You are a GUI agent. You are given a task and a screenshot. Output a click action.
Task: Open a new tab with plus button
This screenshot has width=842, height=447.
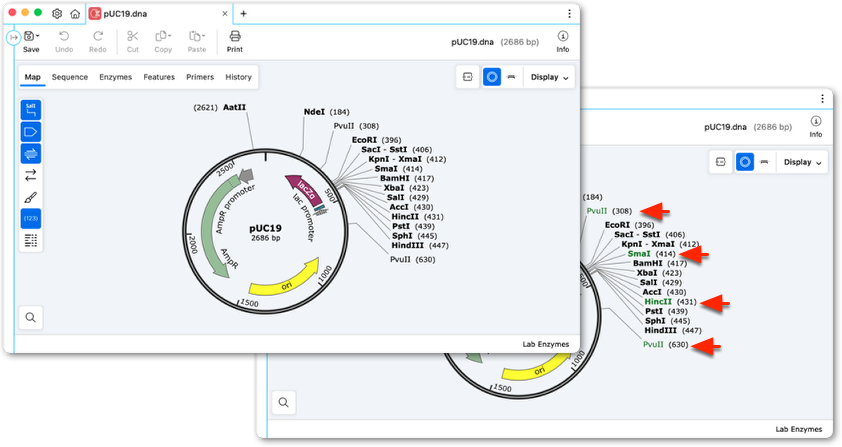[243, 13]
